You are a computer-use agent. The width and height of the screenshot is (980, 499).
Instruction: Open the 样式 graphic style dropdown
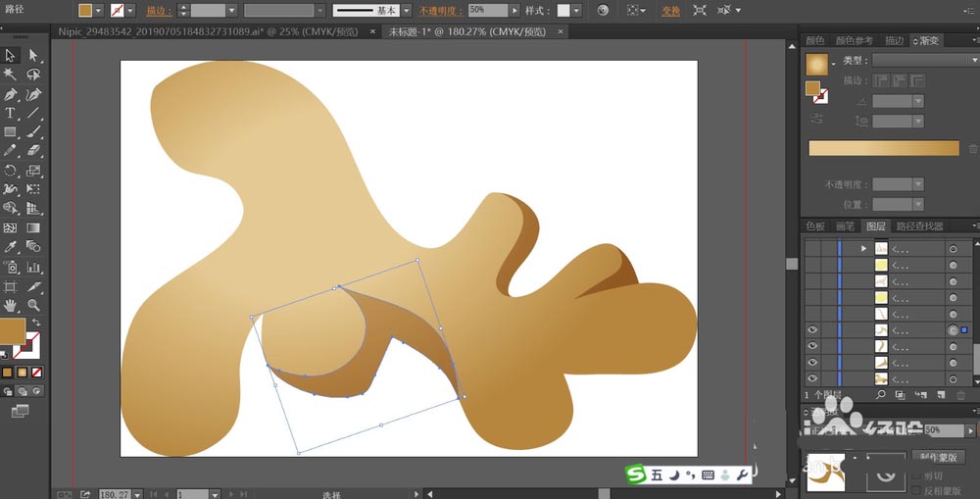(x=576, y=11)
